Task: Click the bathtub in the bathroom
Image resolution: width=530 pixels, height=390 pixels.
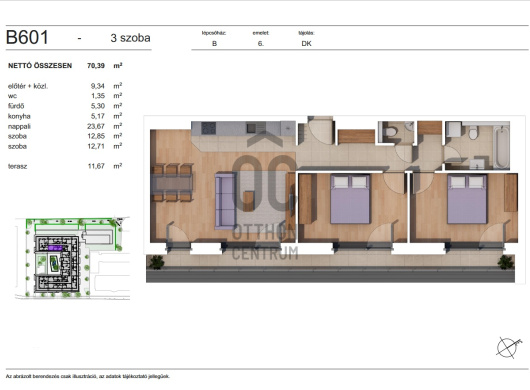Action: [x=502, y=146]
